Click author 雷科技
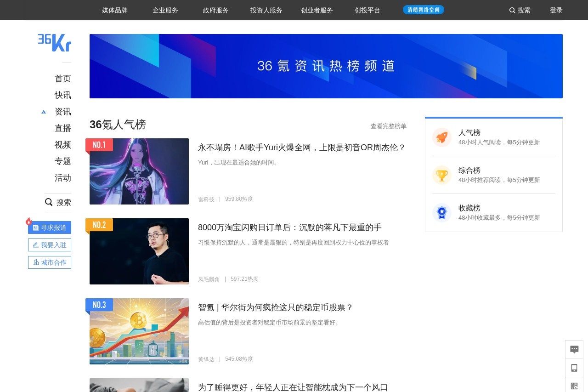588x392 pixels. [x=206, y=199]
